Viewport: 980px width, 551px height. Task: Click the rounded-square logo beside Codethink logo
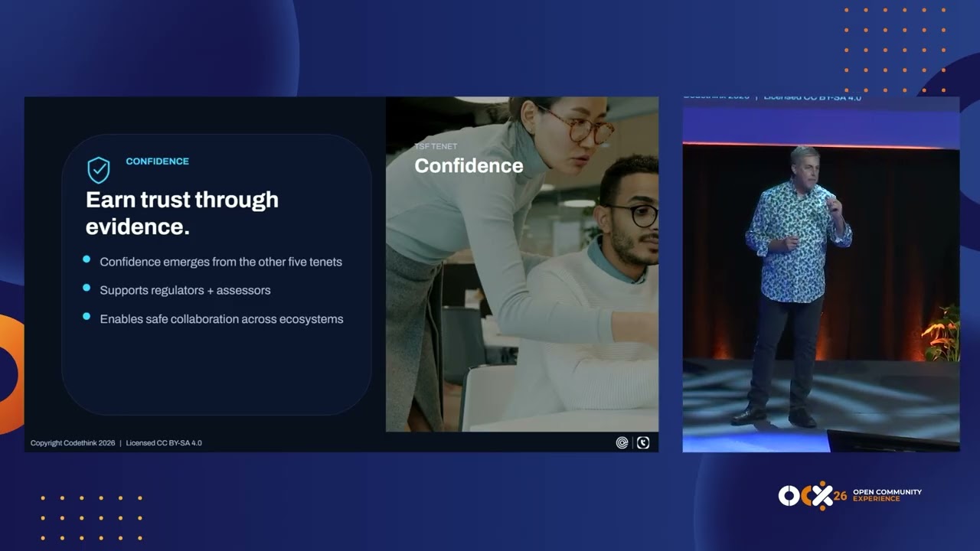click(643, 442)
